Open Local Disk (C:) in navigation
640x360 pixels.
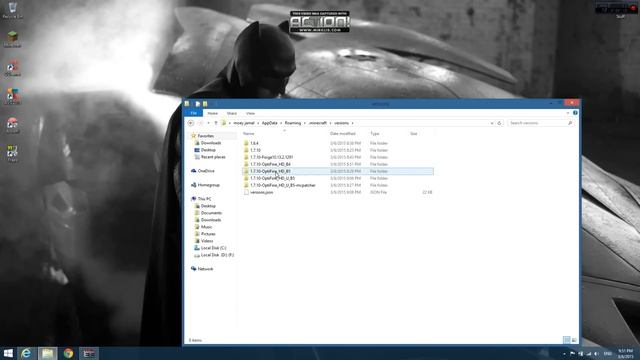click(x=213, y=248)
